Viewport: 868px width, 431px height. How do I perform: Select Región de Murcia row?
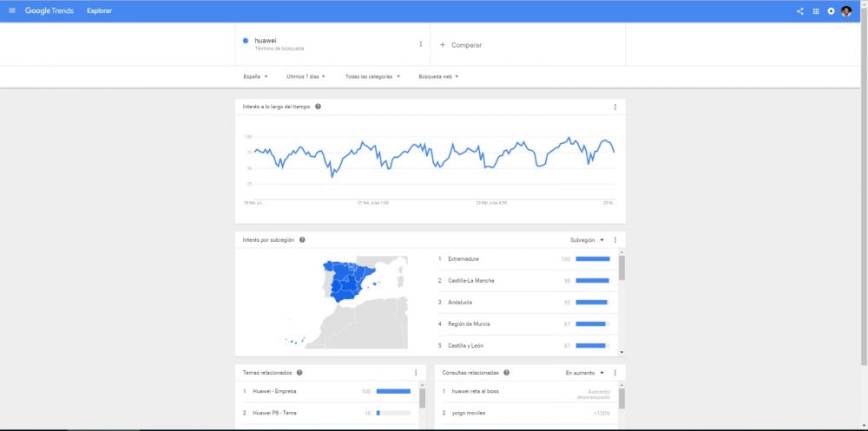pyautogui.click(x=528, y=323)
